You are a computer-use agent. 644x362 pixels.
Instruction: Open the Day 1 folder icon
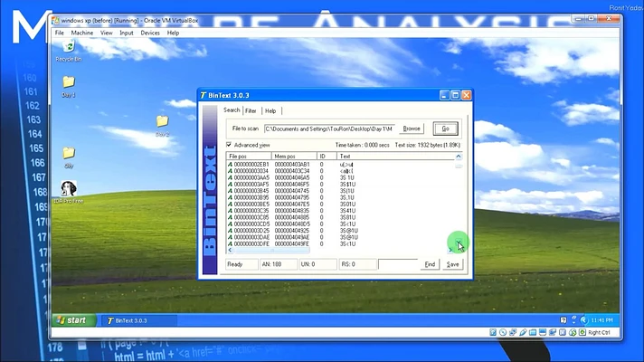coord(68,83)
